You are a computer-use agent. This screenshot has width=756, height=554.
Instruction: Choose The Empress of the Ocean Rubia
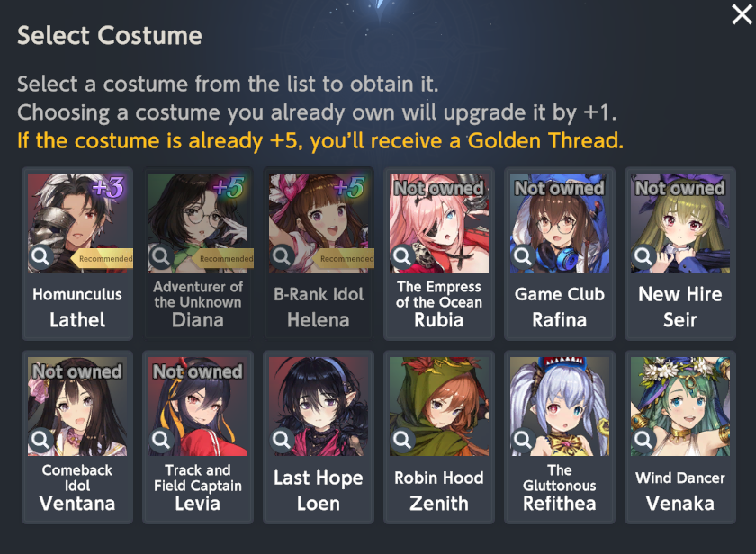tap(439, 254)
